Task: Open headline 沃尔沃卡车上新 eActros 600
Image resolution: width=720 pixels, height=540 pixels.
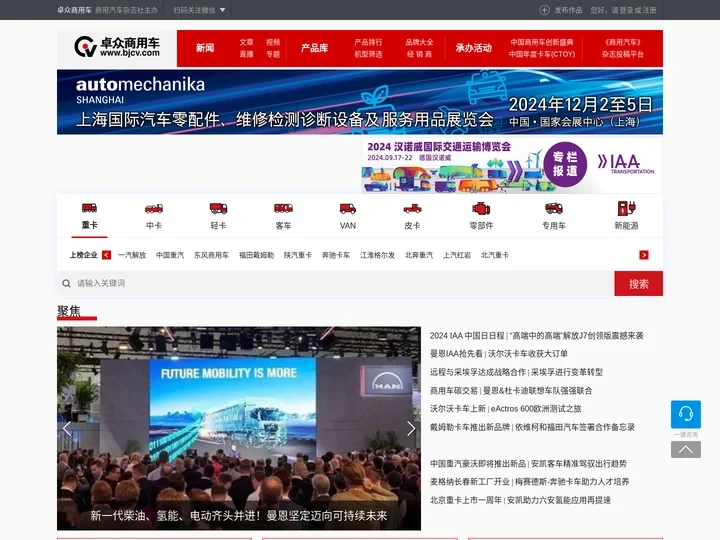Action: (x=506, y=409)
